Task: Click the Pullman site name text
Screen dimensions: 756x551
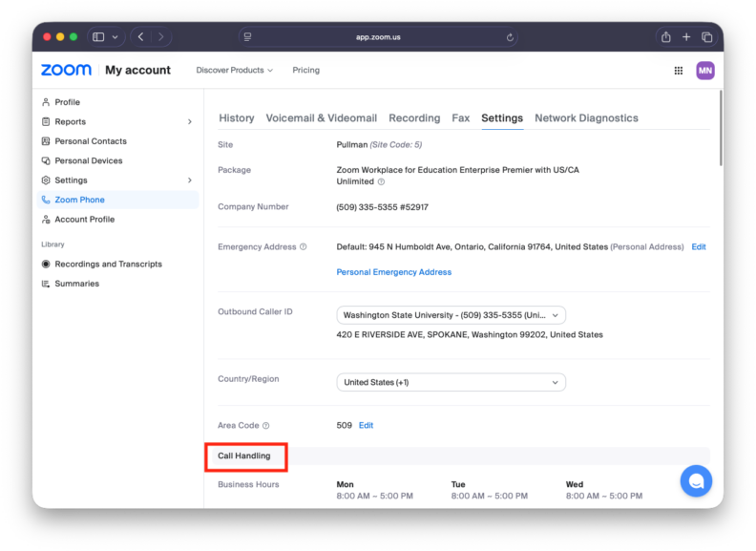Action: tap(352, 145)
